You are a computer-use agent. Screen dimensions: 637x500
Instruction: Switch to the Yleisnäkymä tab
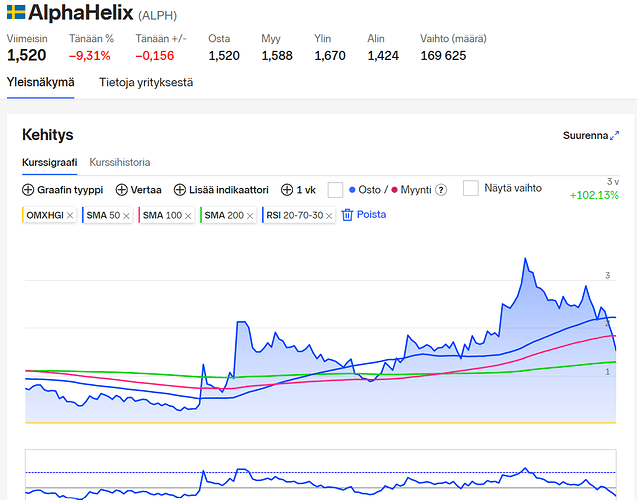click(x=40, y=82)
